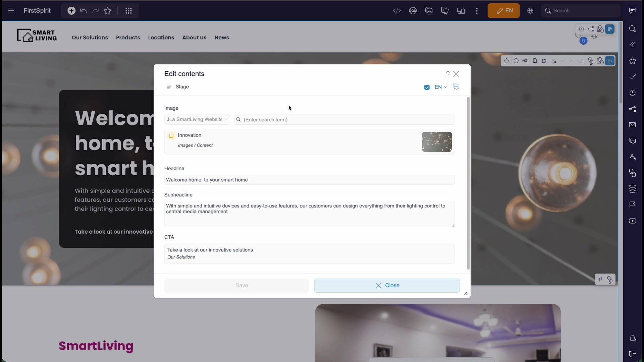Bookmark page with top bar star icon
The image size is (644, 362).
tap(108, 11)
